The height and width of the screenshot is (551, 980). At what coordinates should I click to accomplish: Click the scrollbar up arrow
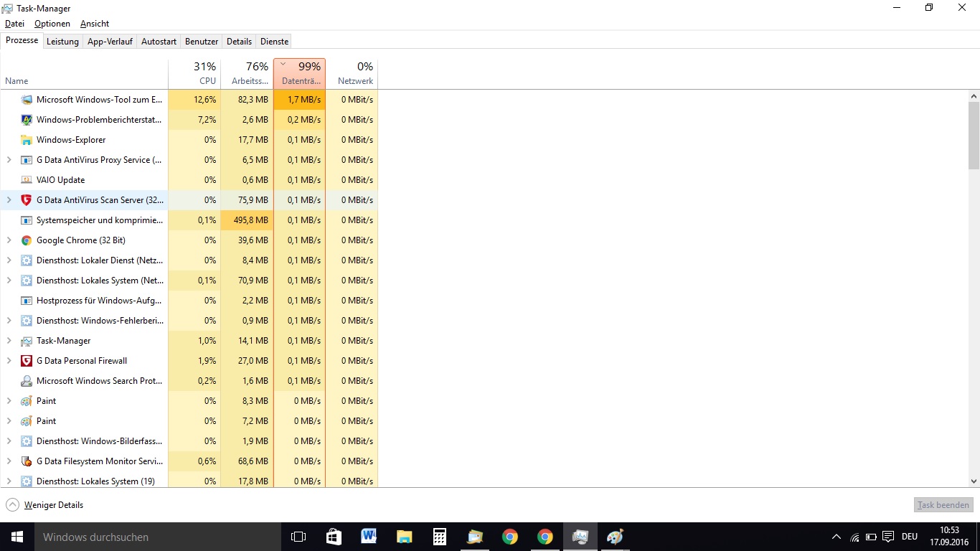click(x=974, y=95)
